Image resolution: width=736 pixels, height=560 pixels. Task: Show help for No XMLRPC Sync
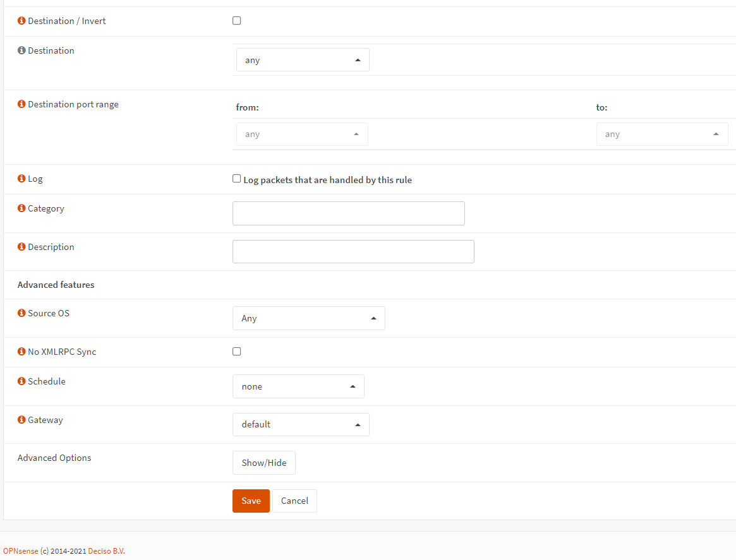coord(21,352)
